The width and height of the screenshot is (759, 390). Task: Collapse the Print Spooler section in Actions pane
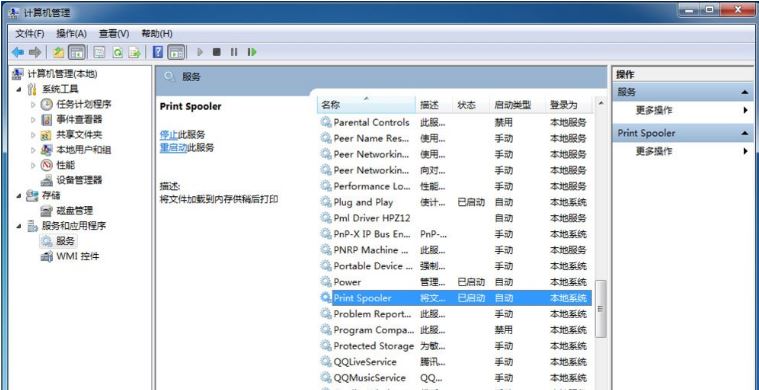(744, 133)
